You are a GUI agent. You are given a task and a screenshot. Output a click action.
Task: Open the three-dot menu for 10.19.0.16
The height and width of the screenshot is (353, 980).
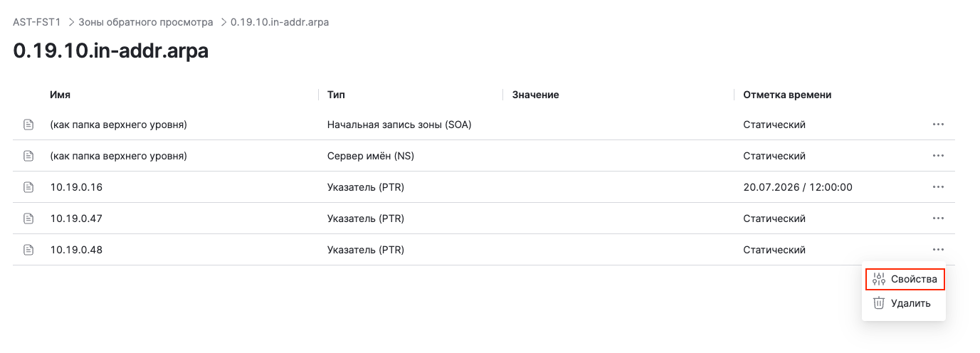click(x=938, y=187)
